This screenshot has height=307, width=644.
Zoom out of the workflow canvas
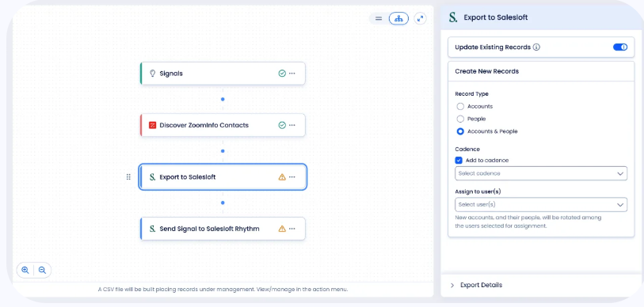pos(42,270)
